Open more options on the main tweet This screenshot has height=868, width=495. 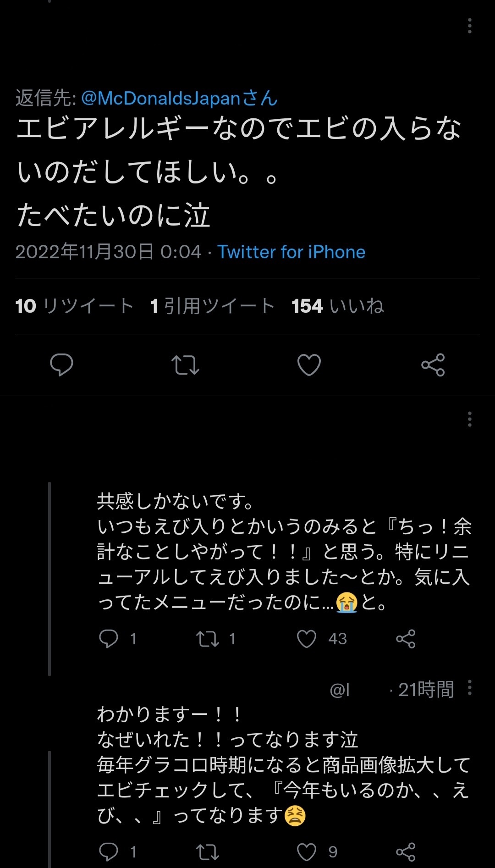coord(469,26)
